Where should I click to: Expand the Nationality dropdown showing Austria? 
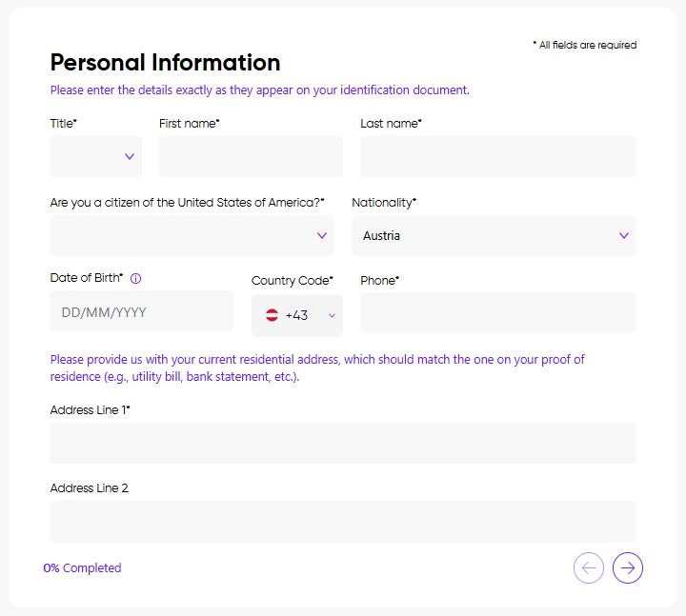[494, 235]
